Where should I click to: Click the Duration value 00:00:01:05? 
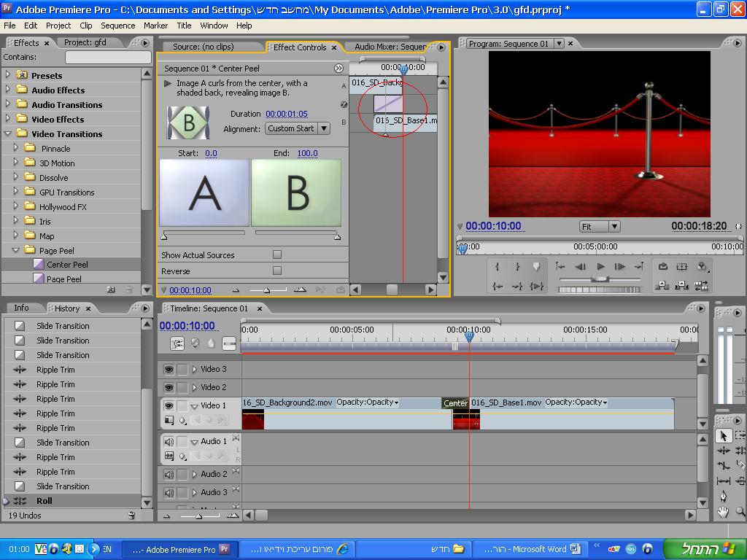click(x=286, y=114)
